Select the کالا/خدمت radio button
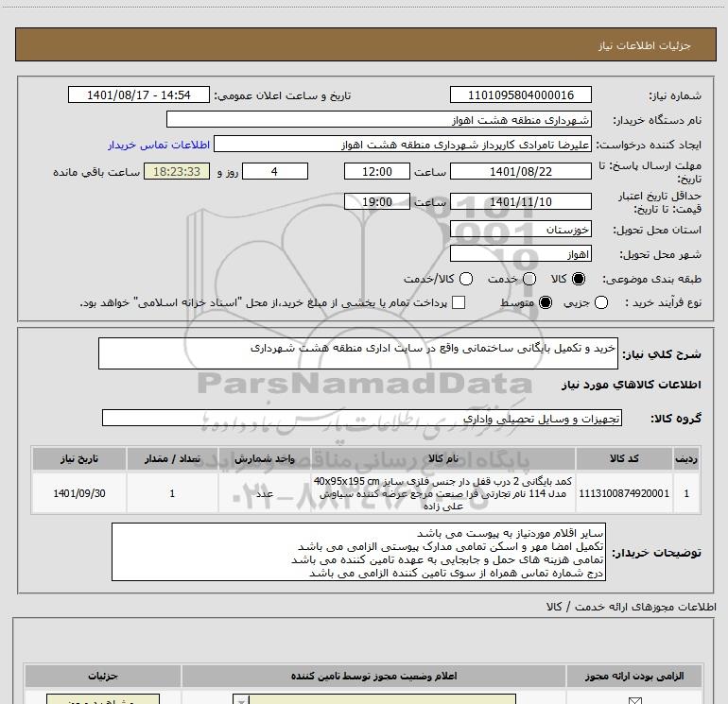Image resolution: width=728 pixels, height=704 pixels. (466, 279)
